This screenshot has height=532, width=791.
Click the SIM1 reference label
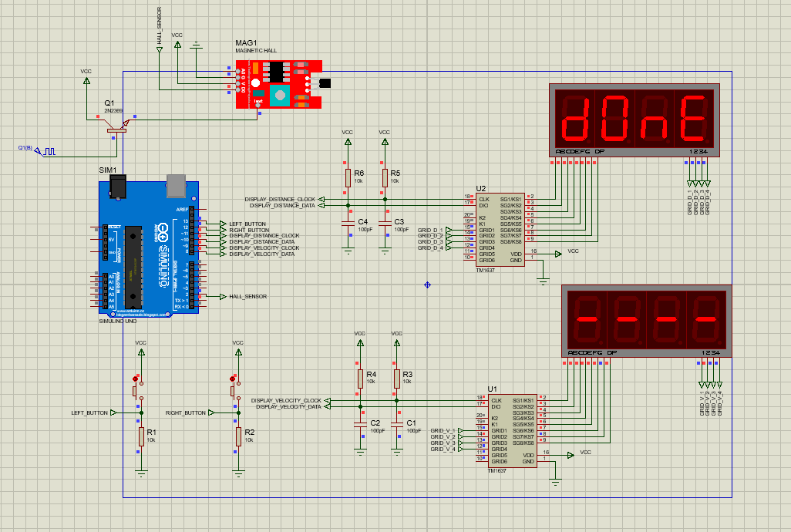107,170
